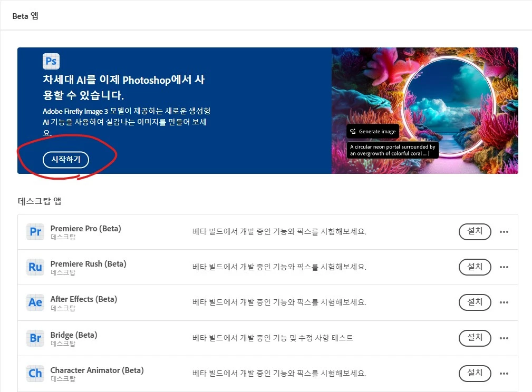Open more options for After Effects (Beta)
Viewport: 532px width, 392px height.
[504, 302]
